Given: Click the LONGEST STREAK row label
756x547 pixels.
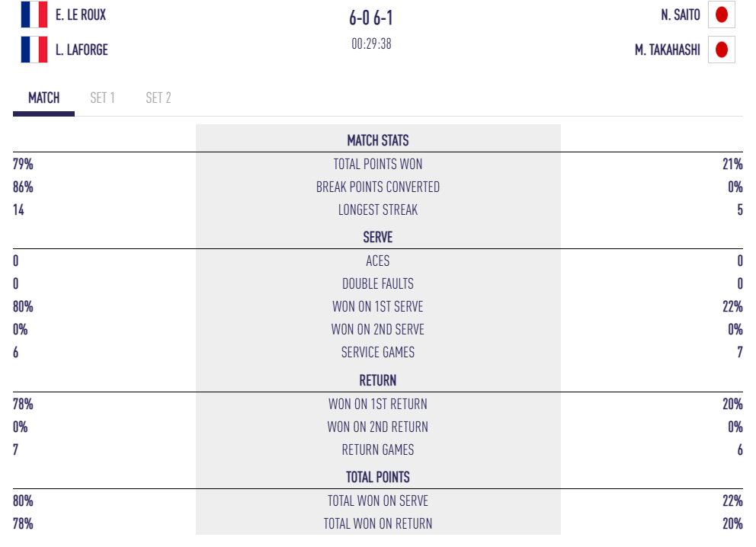Looking at the screenshot, I should (378, 210).
